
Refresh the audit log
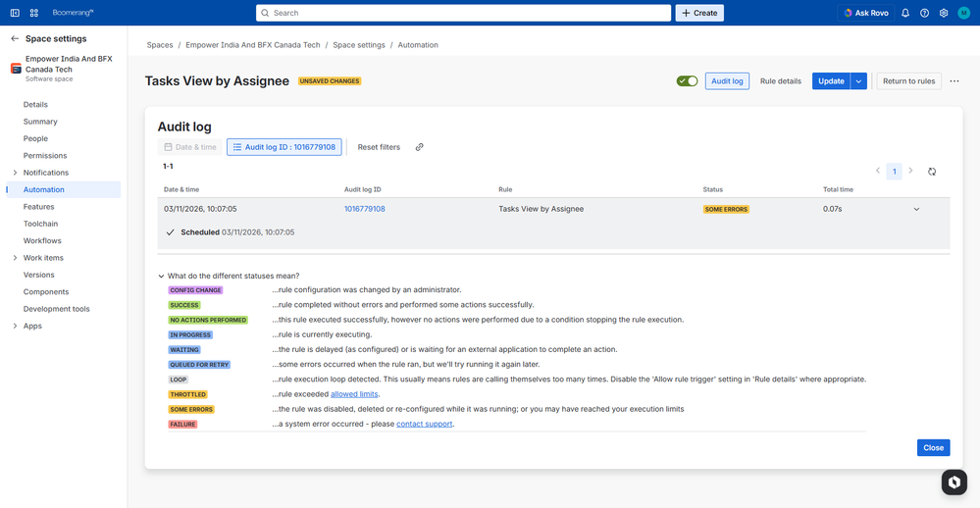932,172
